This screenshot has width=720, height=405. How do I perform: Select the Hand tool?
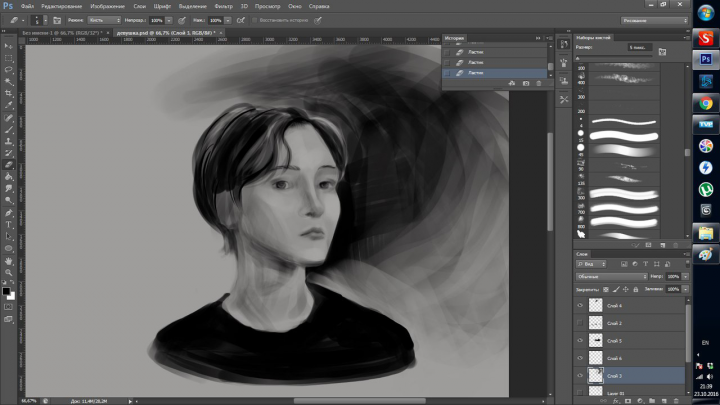pos(8,261)
